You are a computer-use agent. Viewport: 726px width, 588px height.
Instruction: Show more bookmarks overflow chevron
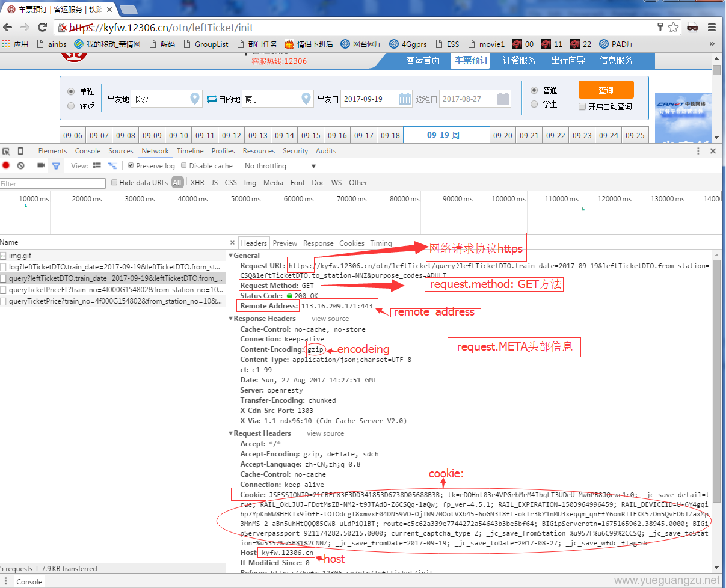click(x=712, y=44)
